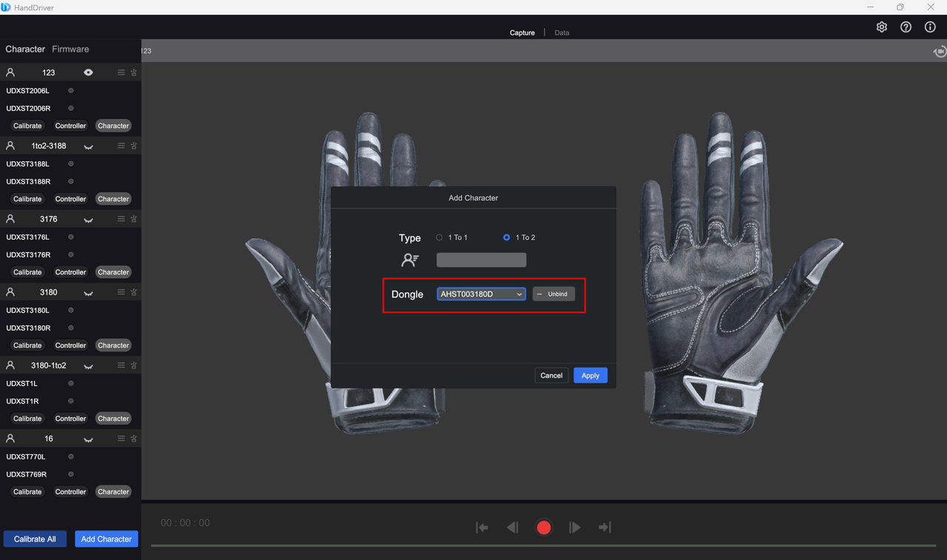Open the info icon in top bar
This screenshot has width=947, height=560.
point(930,27)
